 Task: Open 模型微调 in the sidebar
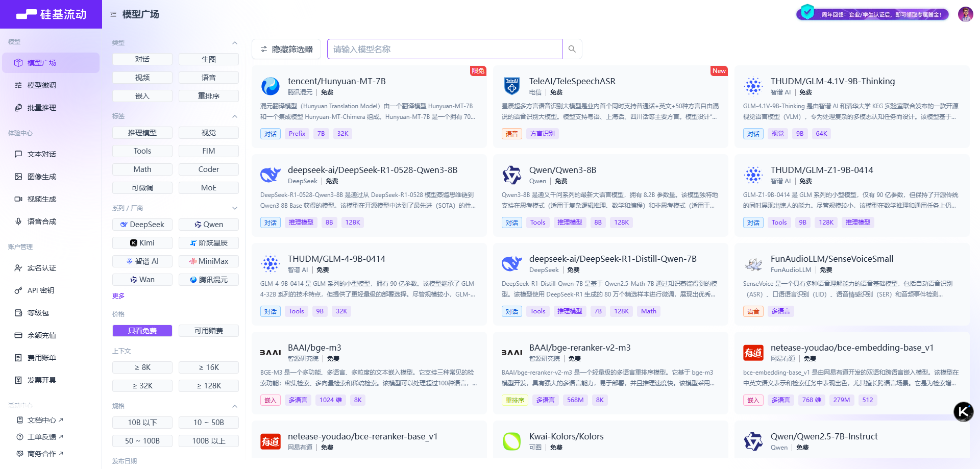(42, 85)
